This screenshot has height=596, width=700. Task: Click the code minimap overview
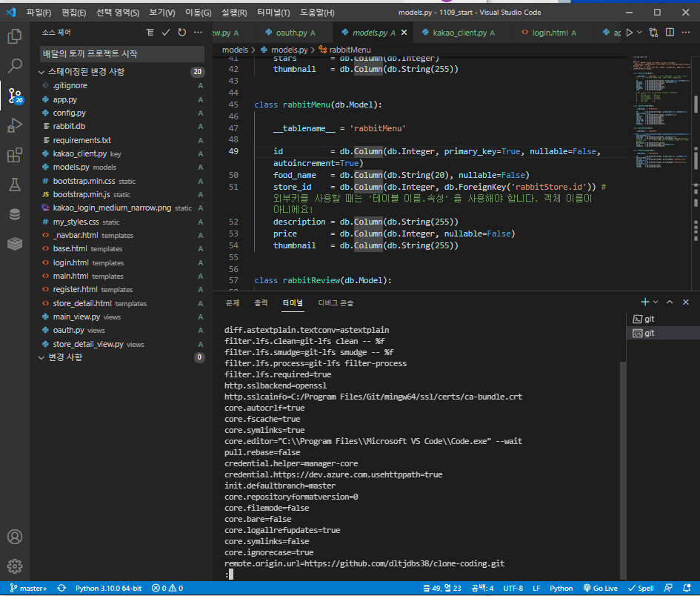[x=661, y=112]
